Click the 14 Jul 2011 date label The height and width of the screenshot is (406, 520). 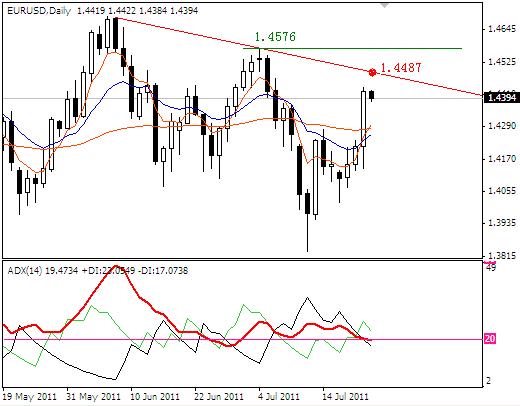point(345,397)
